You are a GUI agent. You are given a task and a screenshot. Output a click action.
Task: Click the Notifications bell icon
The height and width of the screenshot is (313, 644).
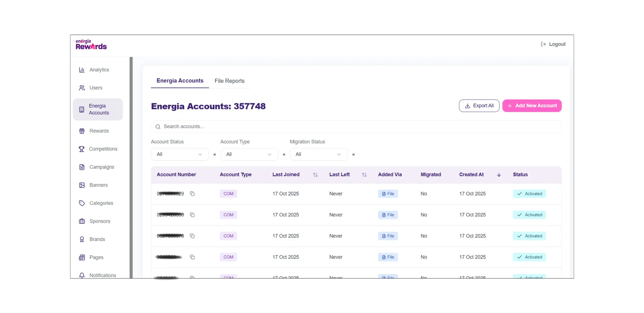click(82, 275)
